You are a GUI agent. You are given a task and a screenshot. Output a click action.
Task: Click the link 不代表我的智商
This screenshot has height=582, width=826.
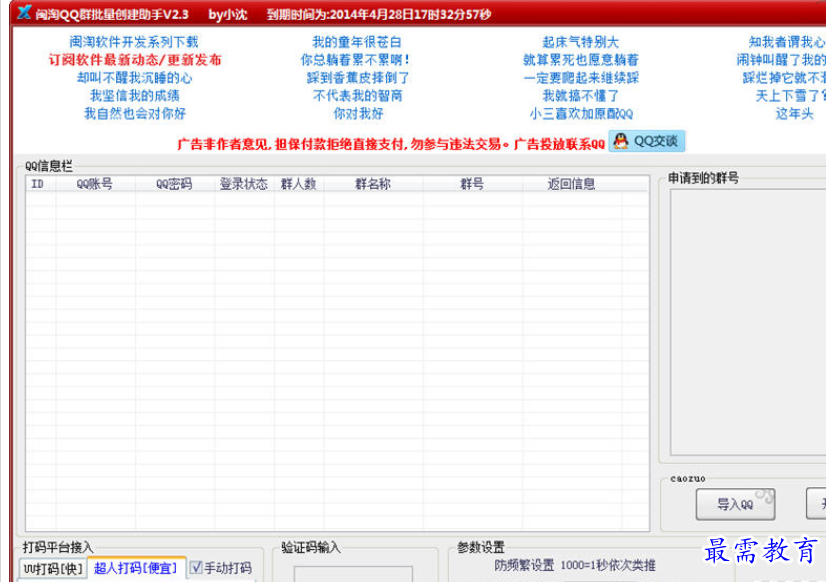pos(358,95)
